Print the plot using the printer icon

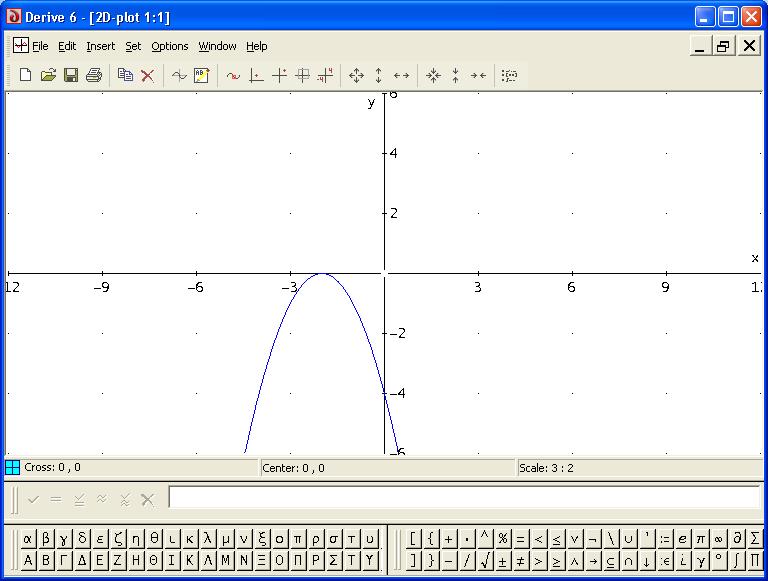(x=94, y=75)
